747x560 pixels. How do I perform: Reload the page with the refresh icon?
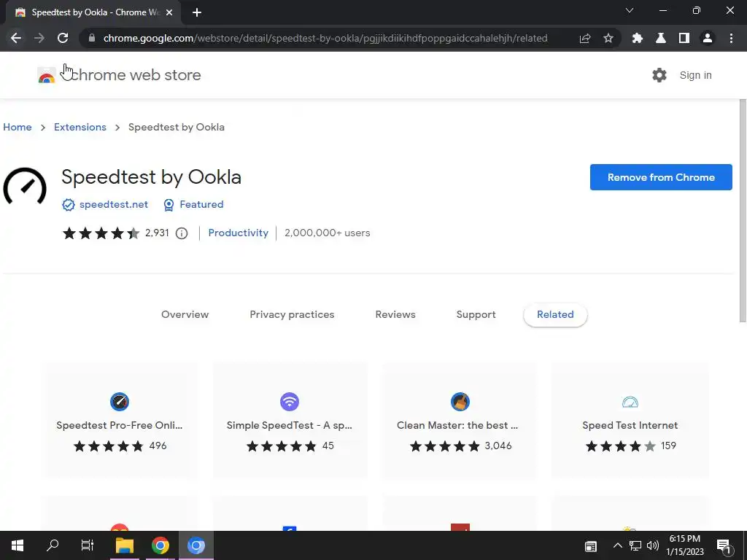(63, 38)
